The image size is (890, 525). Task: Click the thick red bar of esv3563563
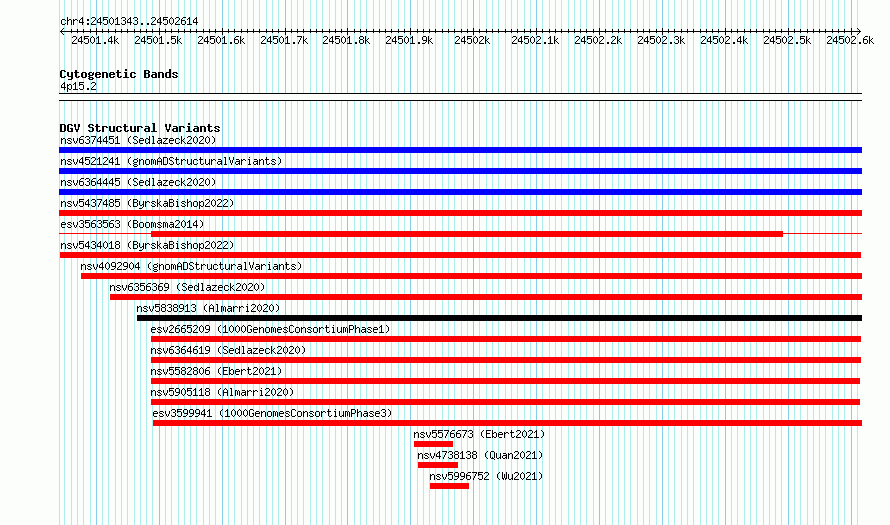467,234
